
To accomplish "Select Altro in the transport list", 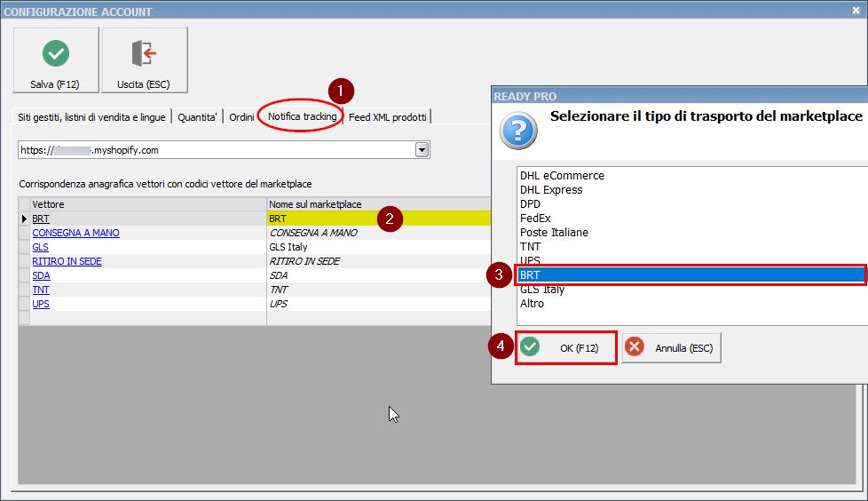I will [x=533, y=304].
